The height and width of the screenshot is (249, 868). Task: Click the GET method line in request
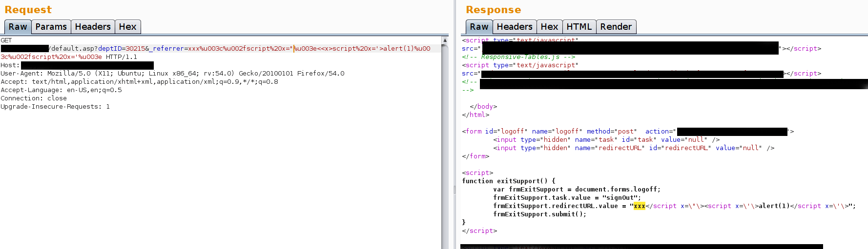pyautogui.click(x=6, y=40)
